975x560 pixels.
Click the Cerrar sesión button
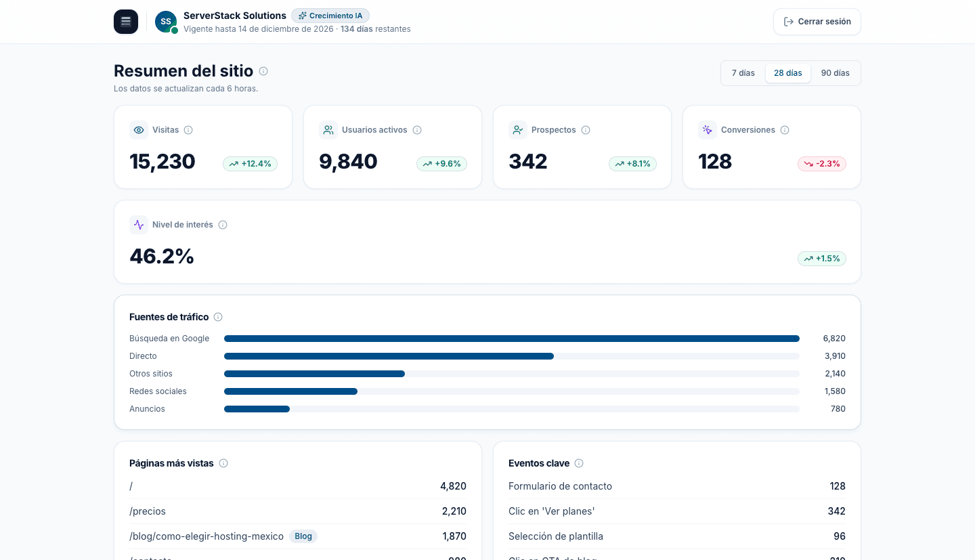[x=817, y=22]
